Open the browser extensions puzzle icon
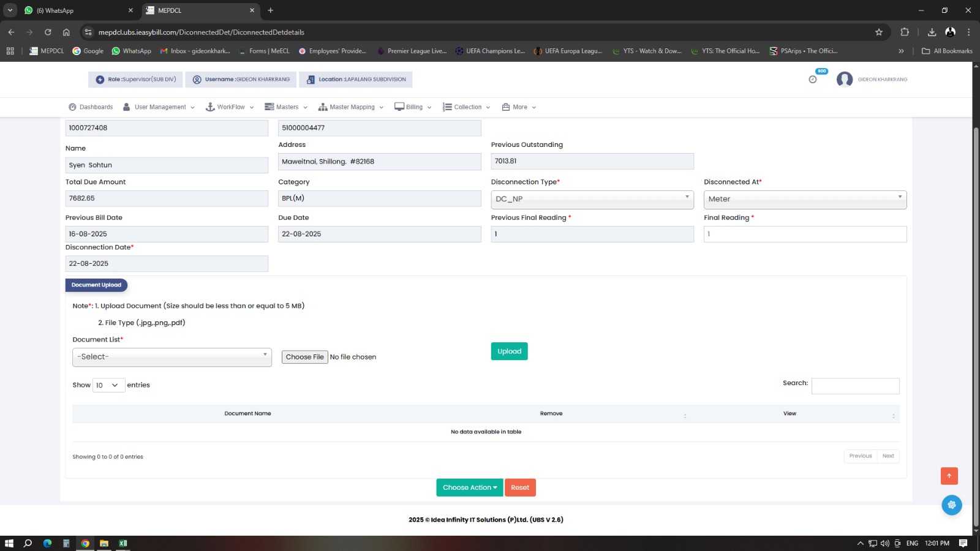This screenshot has height=551, width=980. click(x=905, y=32)
